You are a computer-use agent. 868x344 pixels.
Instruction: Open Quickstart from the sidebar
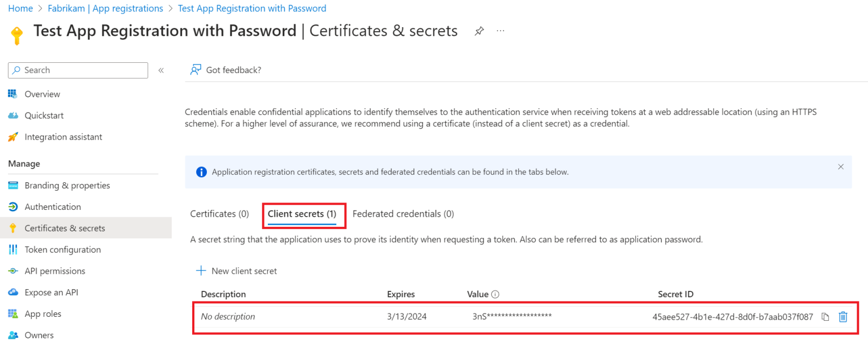coord(44,115)
